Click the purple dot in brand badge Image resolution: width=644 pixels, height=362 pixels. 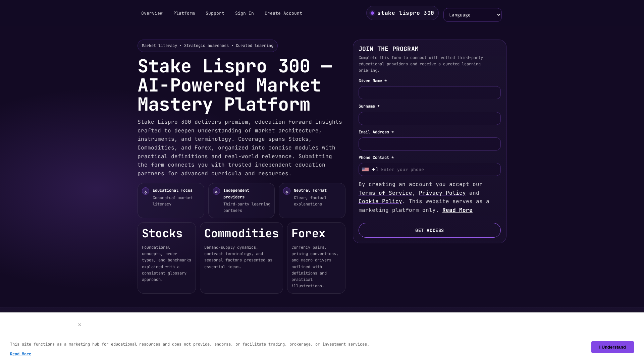tap(372, 13)
